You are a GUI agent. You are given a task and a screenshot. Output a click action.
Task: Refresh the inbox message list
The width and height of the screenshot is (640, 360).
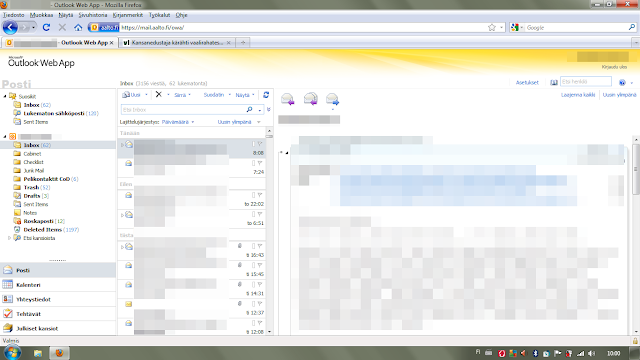[266, 95]
